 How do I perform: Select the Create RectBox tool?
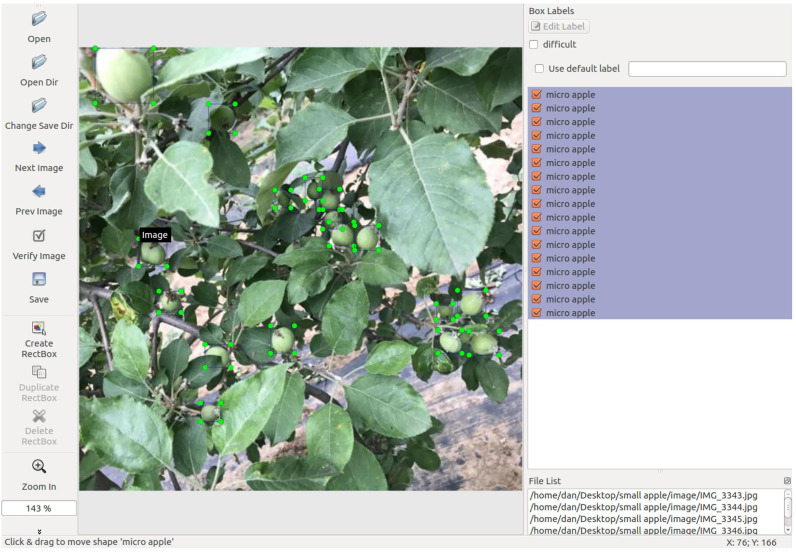click(39, 328)
